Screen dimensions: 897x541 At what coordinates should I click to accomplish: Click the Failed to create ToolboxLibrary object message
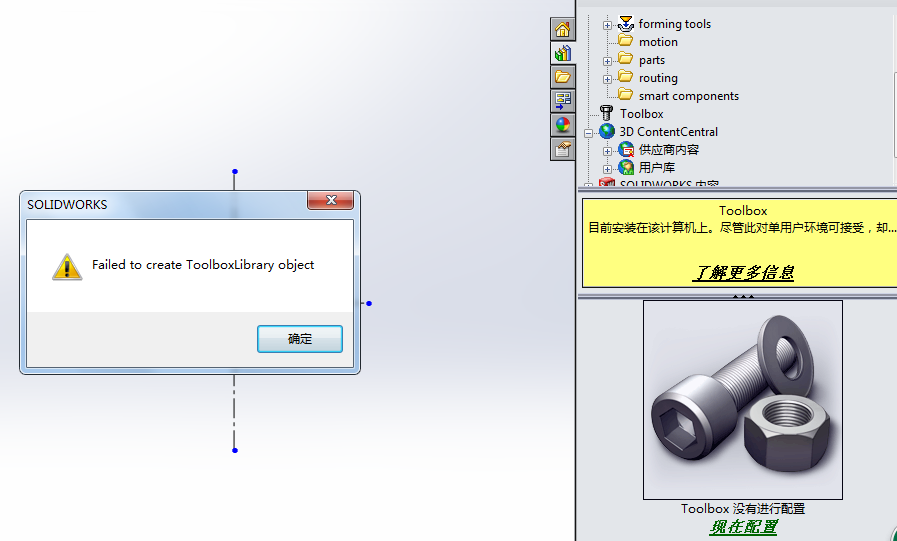tap(203, 265)
